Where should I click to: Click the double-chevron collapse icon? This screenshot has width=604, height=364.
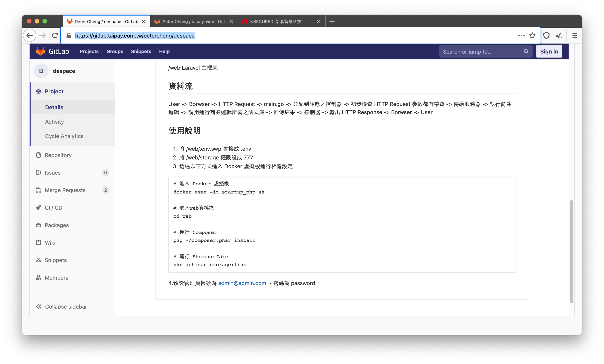pos(39,306)
